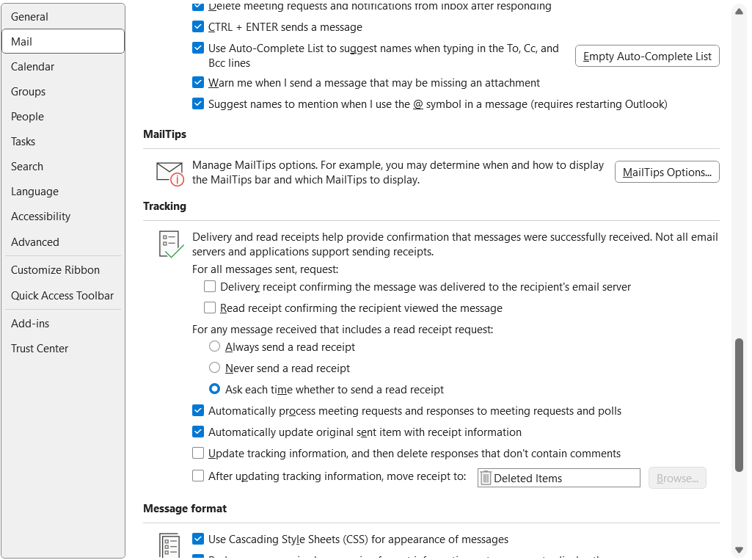Click the Deleted Items trash folder icon

485,478
